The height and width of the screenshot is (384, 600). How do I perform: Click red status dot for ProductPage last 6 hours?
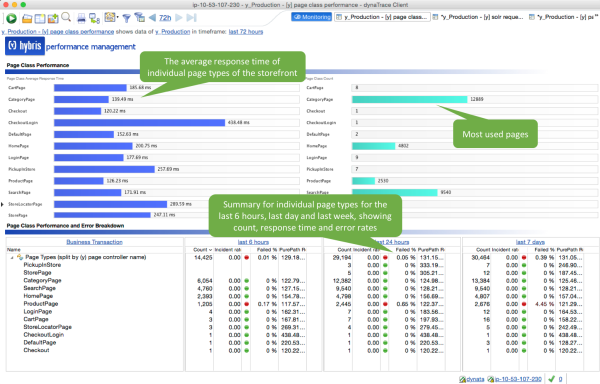click(246, 304)
